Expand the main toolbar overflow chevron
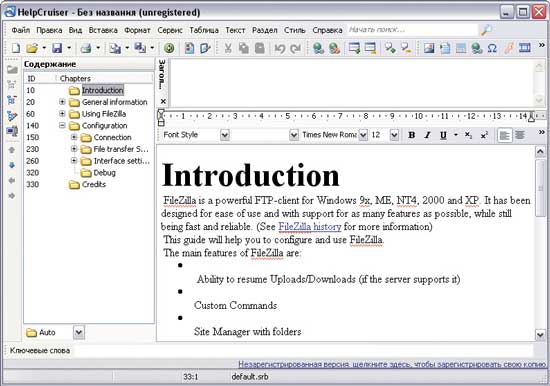The width and height of the screenshot is (550, 386). [x=542, y=45]
